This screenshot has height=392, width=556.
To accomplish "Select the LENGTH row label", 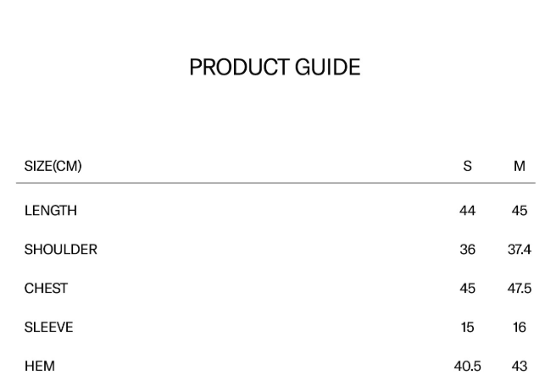I will pos(51,211).
